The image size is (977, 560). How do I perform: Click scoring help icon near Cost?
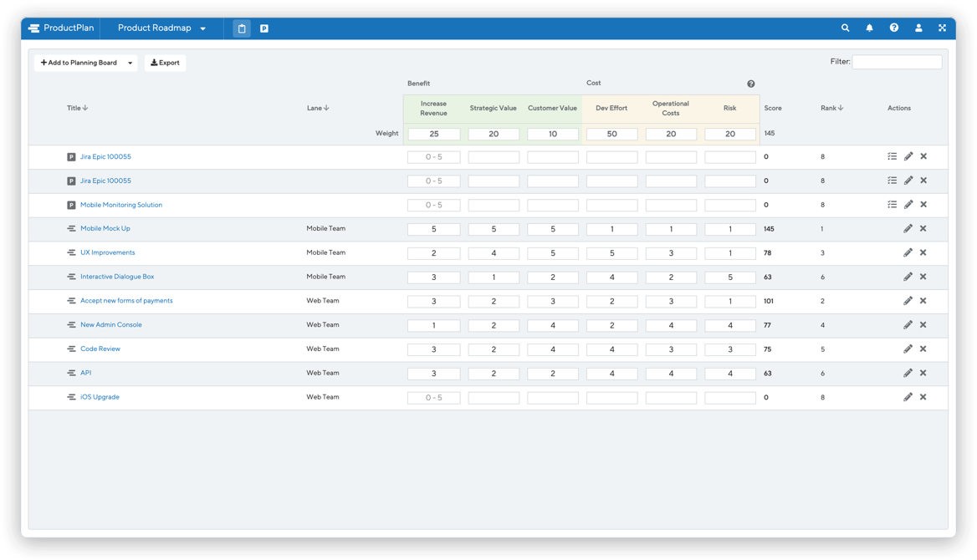[x=751, y=84]
